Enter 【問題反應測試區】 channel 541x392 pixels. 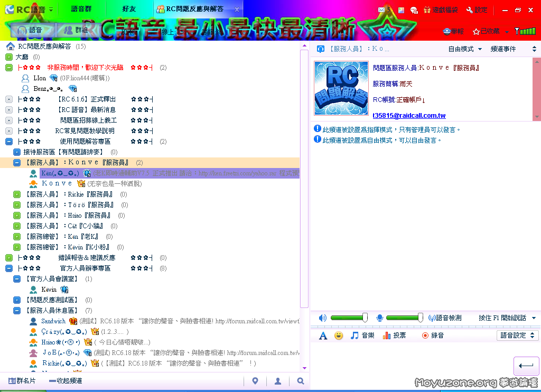pos(52,300)
